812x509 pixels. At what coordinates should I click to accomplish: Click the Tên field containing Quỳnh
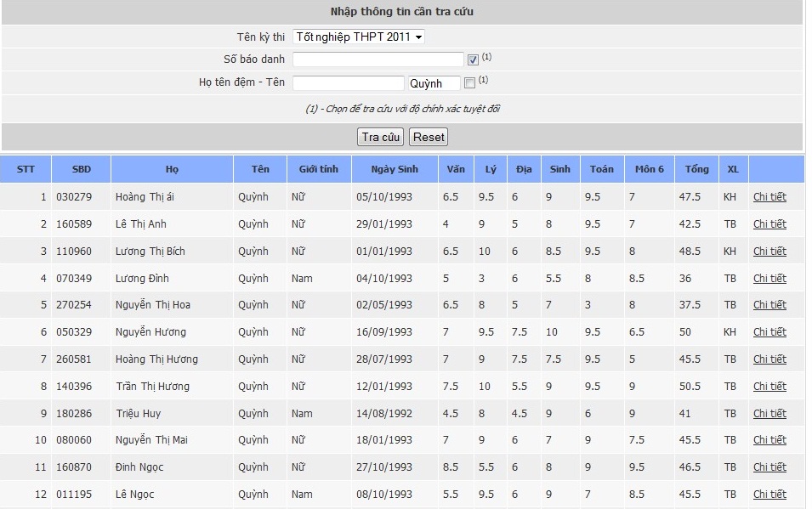[434, 82]
